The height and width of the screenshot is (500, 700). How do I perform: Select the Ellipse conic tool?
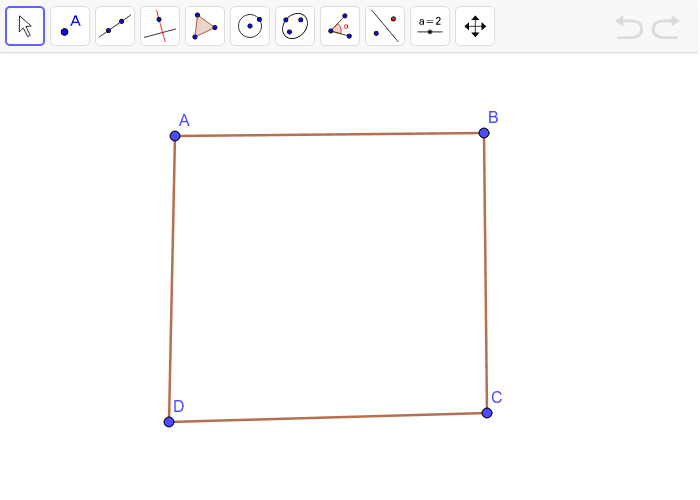(295, 26)
